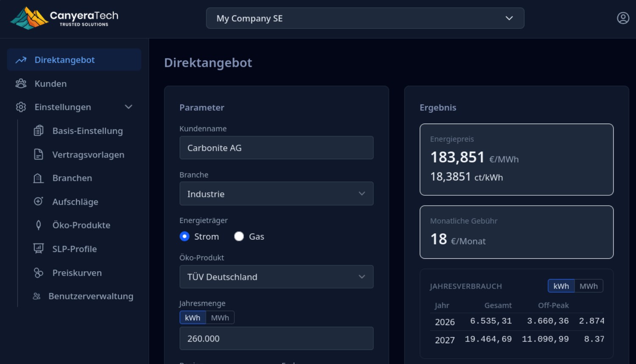Show Jahresverbrauch table in kWh
This screenshot has height=364, width=636.
click(561, 286)
